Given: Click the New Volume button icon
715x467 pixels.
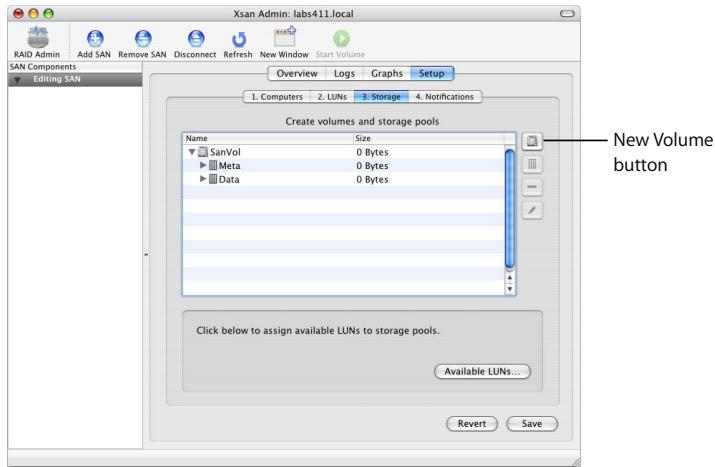Looking at the screenshot, I should click(532, 141).
